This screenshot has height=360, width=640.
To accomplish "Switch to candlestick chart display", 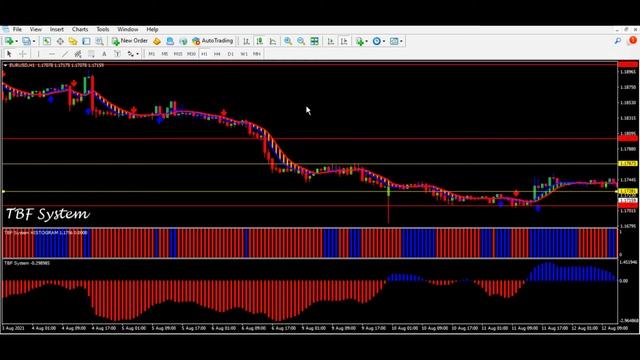I will (260, 41).
